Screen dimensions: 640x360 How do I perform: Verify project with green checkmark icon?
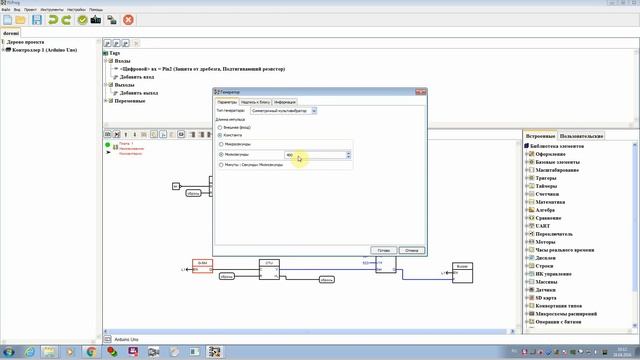pyautogui.click(x=82, y=20)
